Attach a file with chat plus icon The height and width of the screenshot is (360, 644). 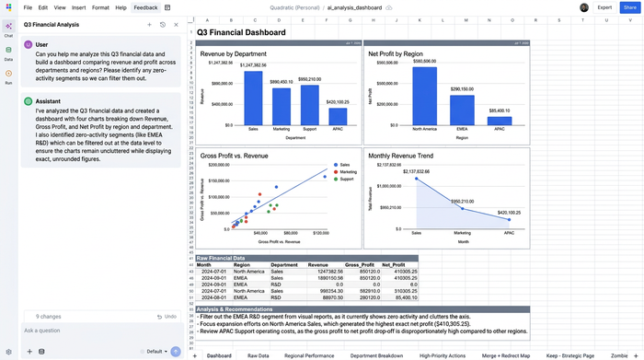(29, 352)
